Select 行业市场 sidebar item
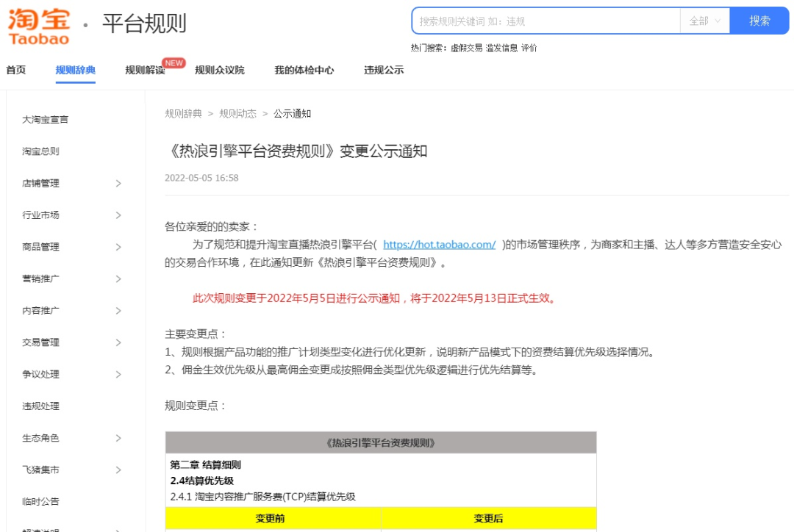This screenshot has width=794, height=532. (40, 215)
